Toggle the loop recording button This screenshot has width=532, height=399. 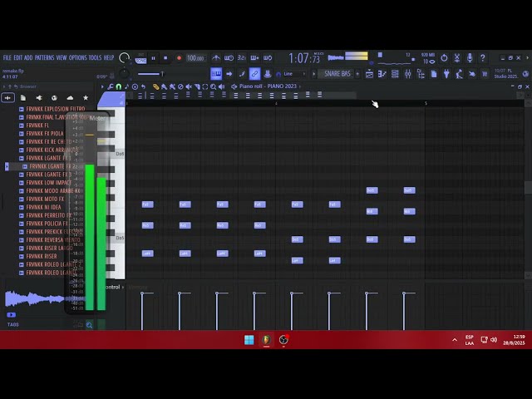268,58
